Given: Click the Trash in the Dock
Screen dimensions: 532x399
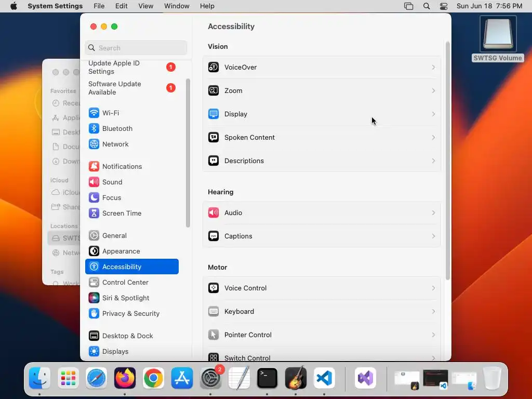Looking at the screenshot, I should 492,378.
